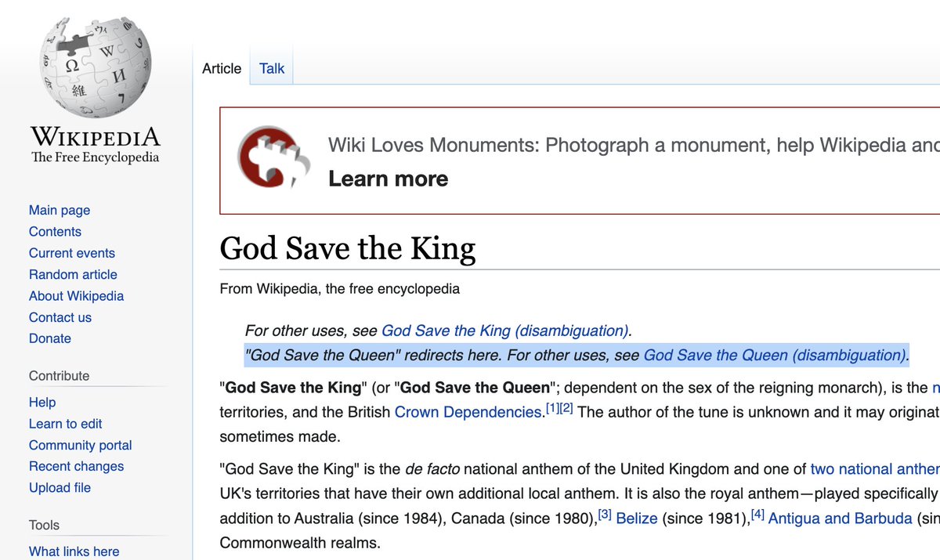Click the italic 'de facto' text
The width and height of the screenshot is (940, 560).
[x=432, y=469]
